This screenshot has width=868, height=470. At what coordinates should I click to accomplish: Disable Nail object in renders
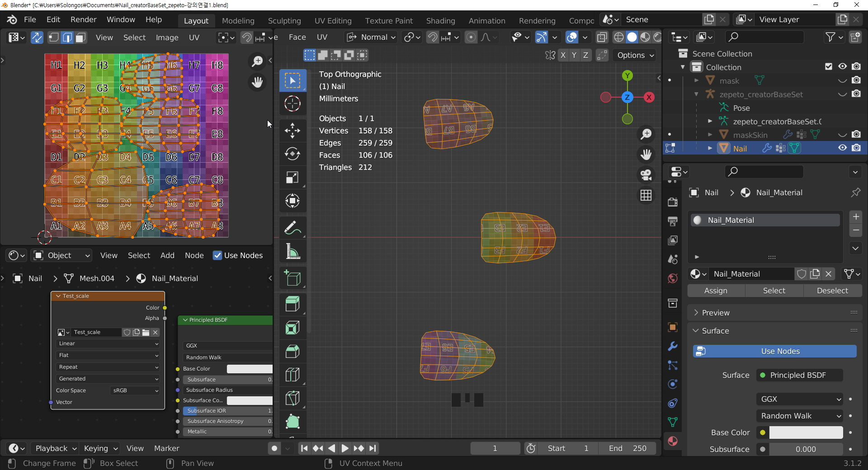tap(856, 148)
